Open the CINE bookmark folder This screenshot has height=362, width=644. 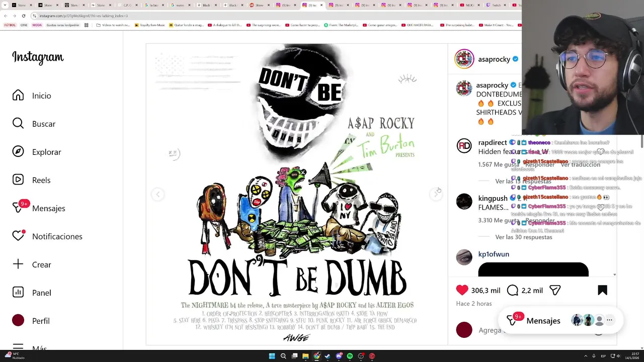coord(24,25)
